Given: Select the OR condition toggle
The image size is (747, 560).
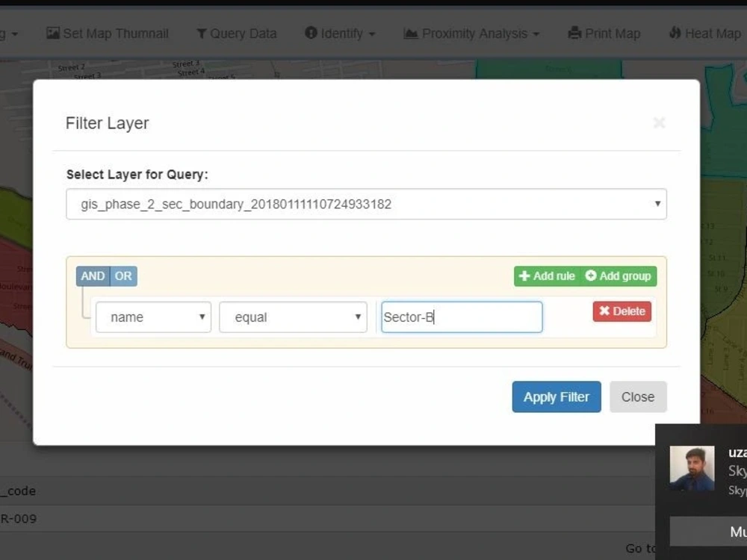Looking at the screenshot, I should pyautogui.click(x=123, y=276).
